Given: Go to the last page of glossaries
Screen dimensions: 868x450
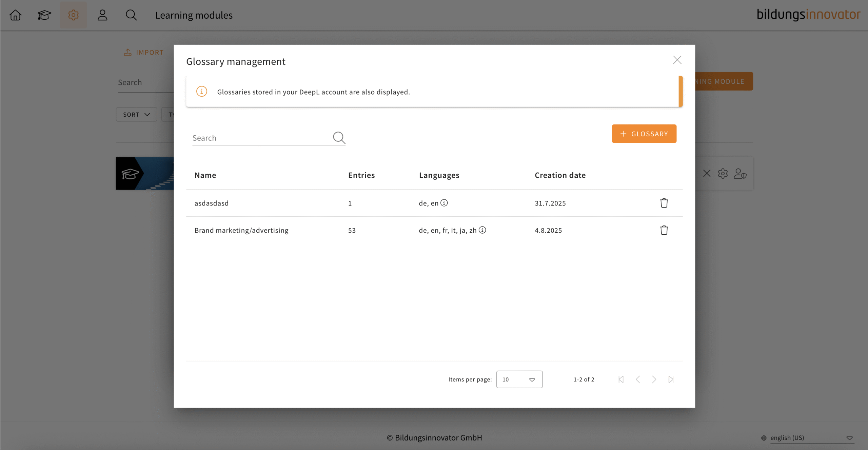Looking at the screenshot, I should [671, 379].
